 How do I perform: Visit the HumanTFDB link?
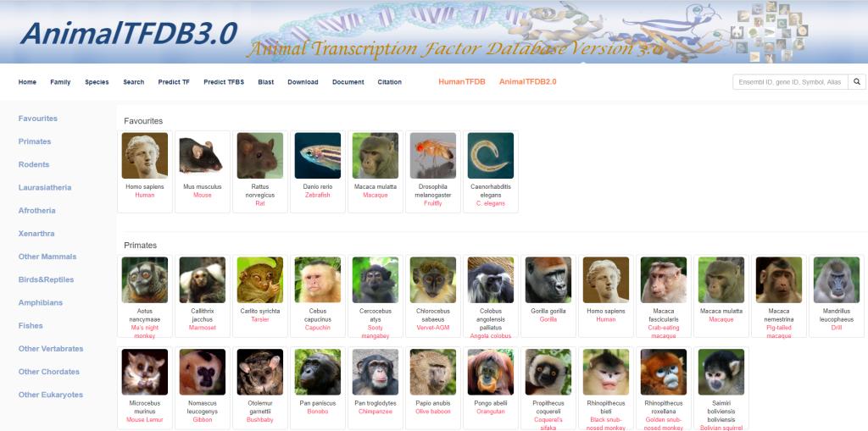tap(462, 82)
